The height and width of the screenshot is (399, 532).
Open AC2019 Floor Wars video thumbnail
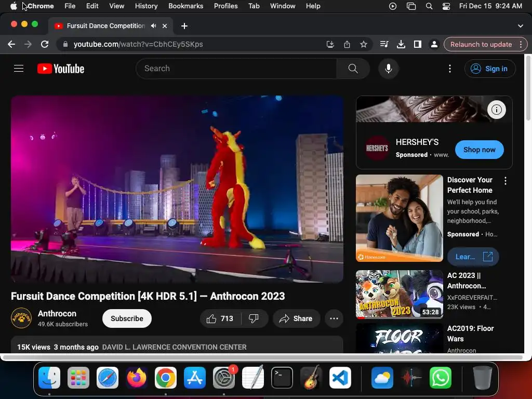[400, 338]
